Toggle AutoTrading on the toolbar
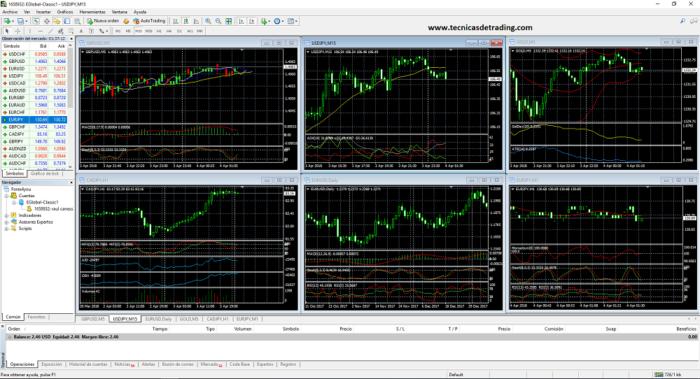This screenshot has height=379, width=700. click(x=149, y=21)
